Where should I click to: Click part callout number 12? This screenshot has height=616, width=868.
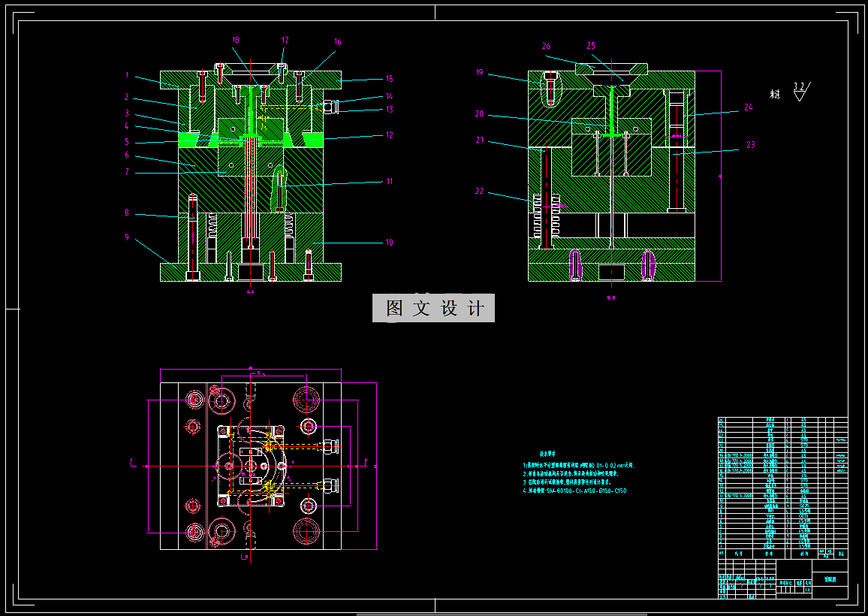pos(389,134)
